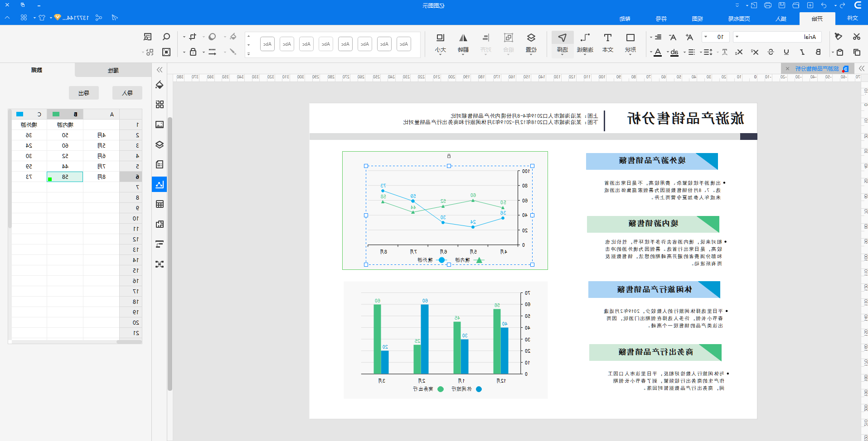Open the bullet list dropdown arrow
Image resolution: width=868 pixels, height=441 pixels.
pos(684,52)
